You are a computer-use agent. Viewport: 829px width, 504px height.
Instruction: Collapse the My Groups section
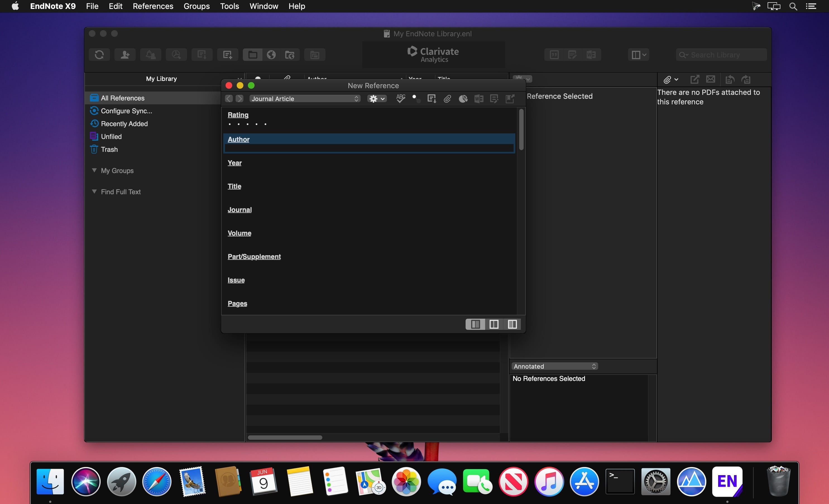coord(94,170)
